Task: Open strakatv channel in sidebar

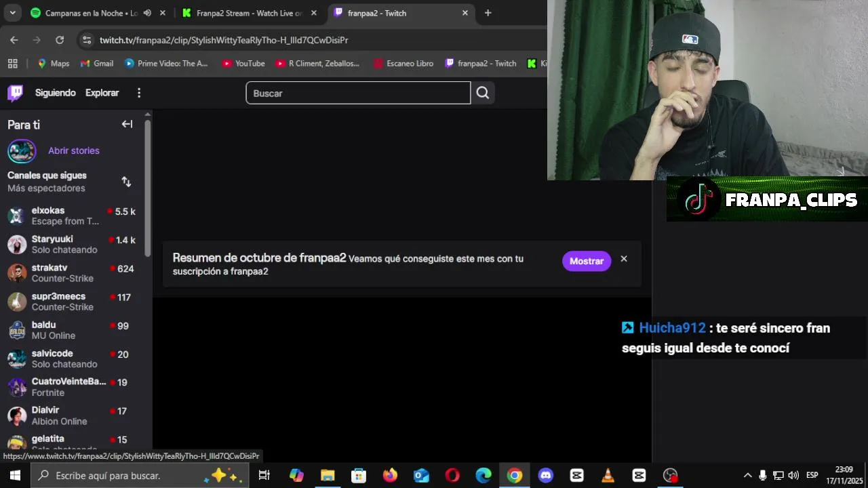Action: click(71, 272)
